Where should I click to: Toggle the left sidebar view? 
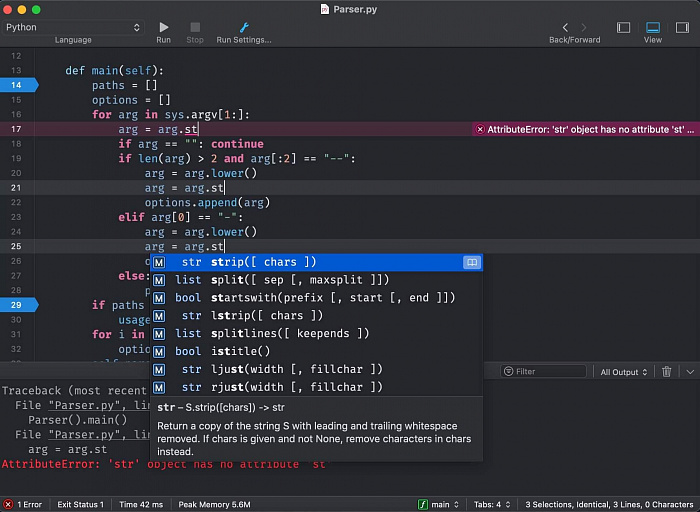pyautogui.click(x=624, y=27)
